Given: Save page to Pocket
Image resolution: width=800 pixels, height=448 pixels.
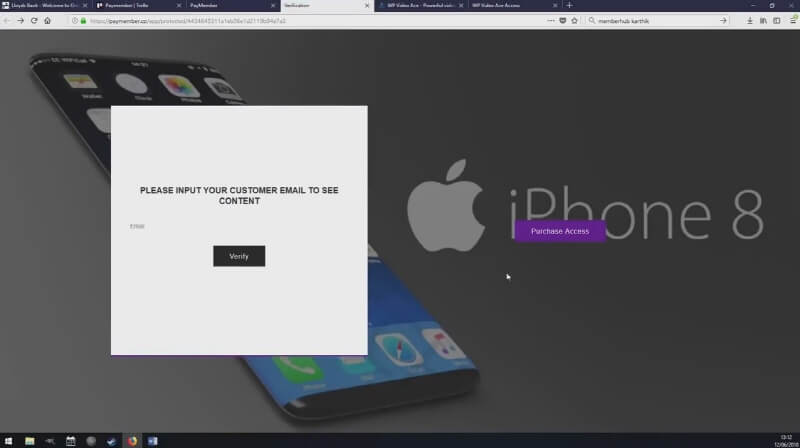Looking at the screenshot, I should click(563, 21).
